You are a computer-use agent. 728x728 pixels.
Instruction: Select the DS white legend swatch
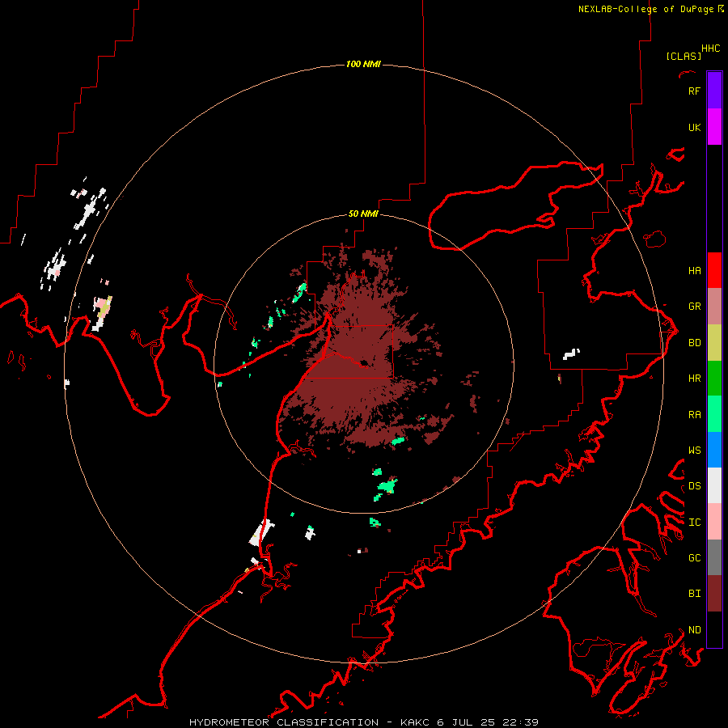[714, 485]
